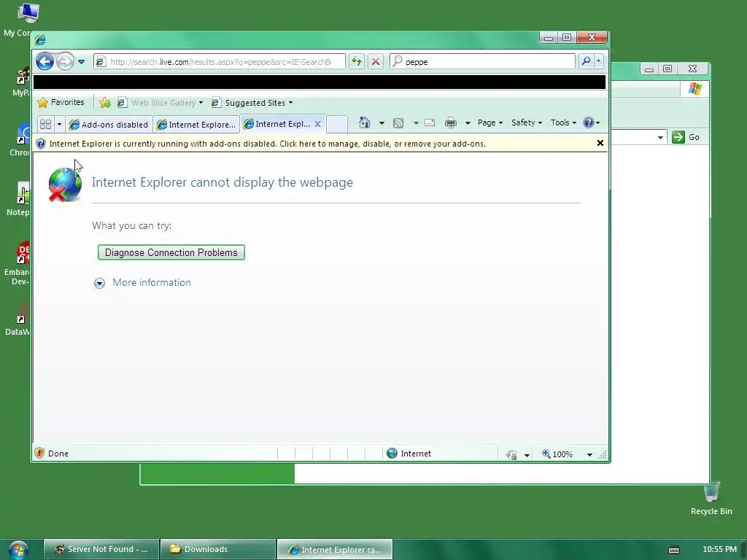Click the 'More information' text link
This screenshot has width=747, height=560.
(152, 282)
